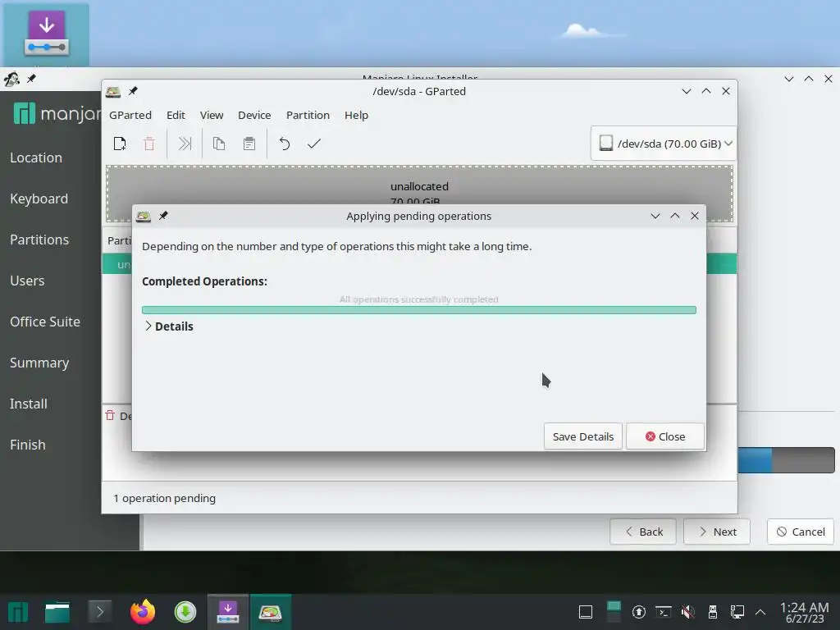Click the Manjaro logo in installer sidebar
This screenshot has height=630, width=840.
coord(57,113)
